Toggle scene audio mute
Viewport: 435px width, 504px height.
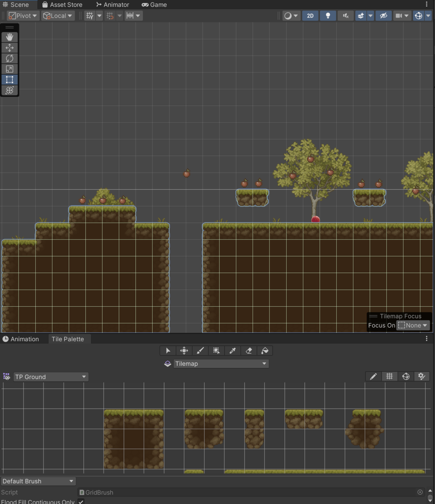coord(345,16)
